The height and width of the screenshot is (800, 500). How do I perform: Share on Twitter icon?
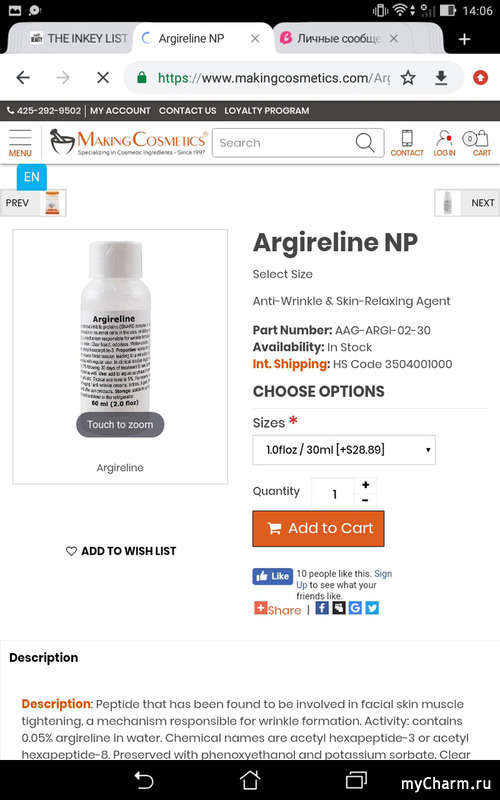tap(372, 608)
